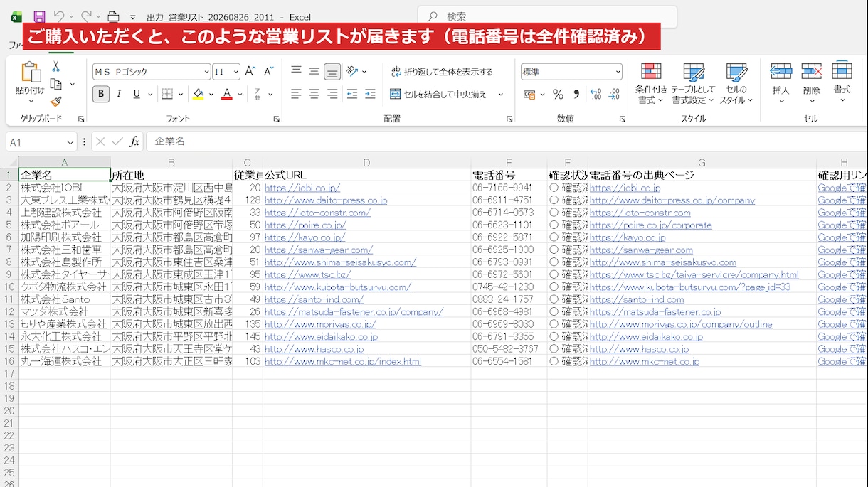Toggle wrap text (折り返して全体を表示する)

pos(442,72)
